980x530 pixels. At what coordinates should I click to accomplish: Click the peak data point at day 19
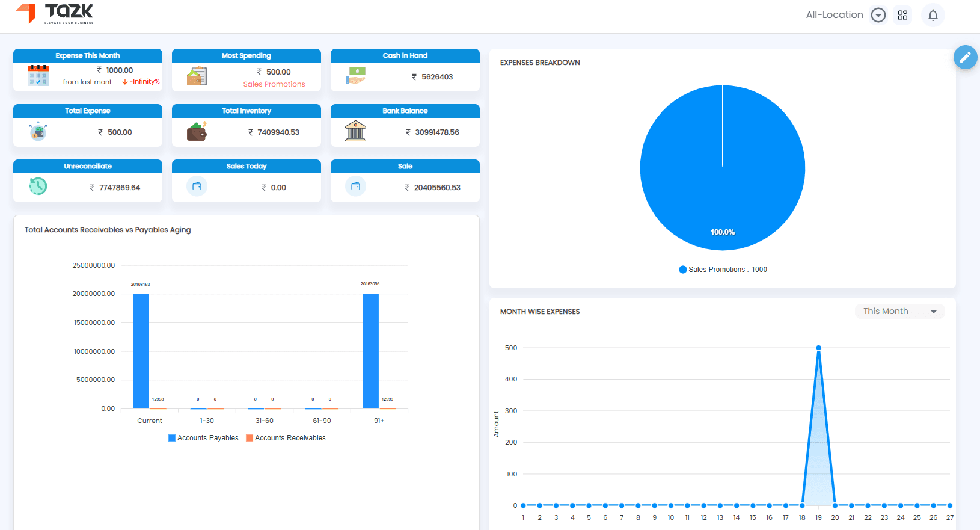pos(818,348)
